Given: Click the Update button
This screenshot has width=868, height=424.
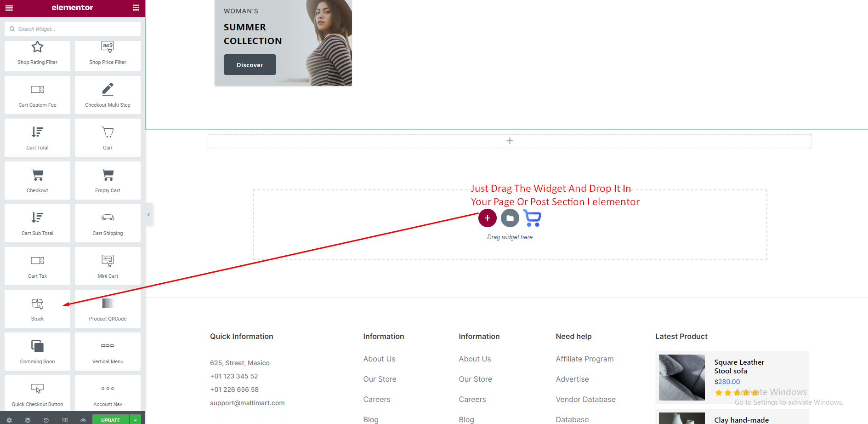Looking at the screenshot, I should [x=110, y=420].
